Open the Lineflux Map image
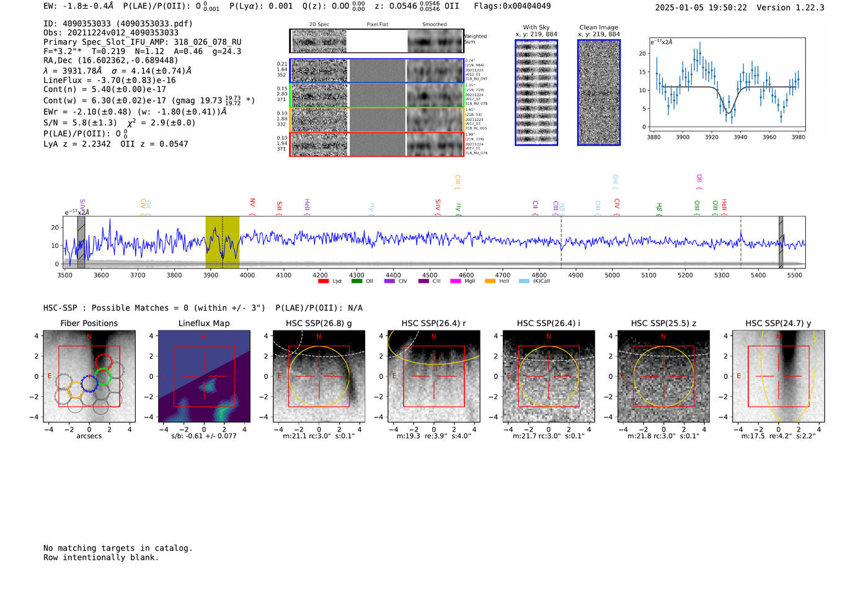This screenshot has height=591, width=868. [x=204, y=376]
